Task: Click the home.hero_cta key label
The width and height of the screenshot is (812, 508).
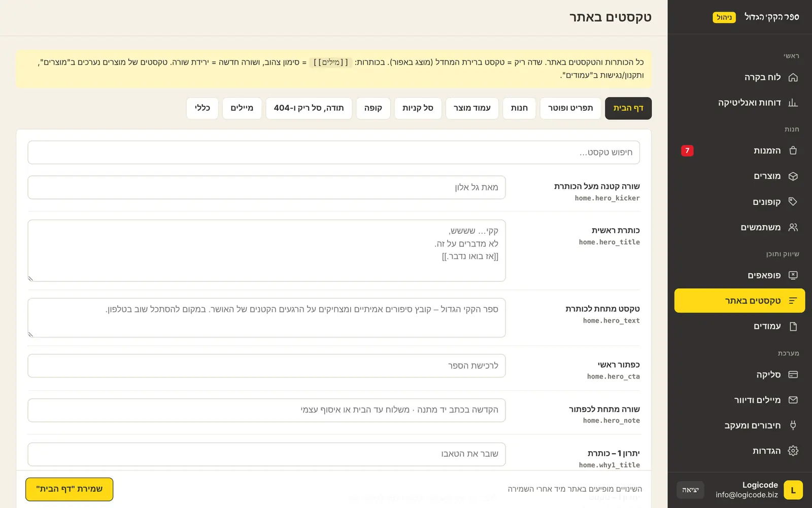Action: click(x=613, y=376)
